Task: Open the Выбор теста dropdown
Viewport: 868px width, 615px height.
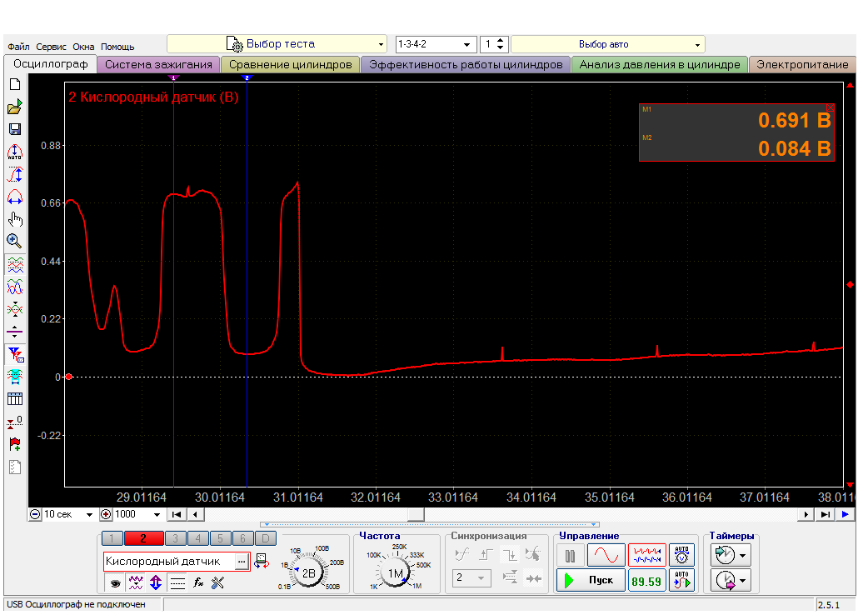Action: (x=278, y=44)
